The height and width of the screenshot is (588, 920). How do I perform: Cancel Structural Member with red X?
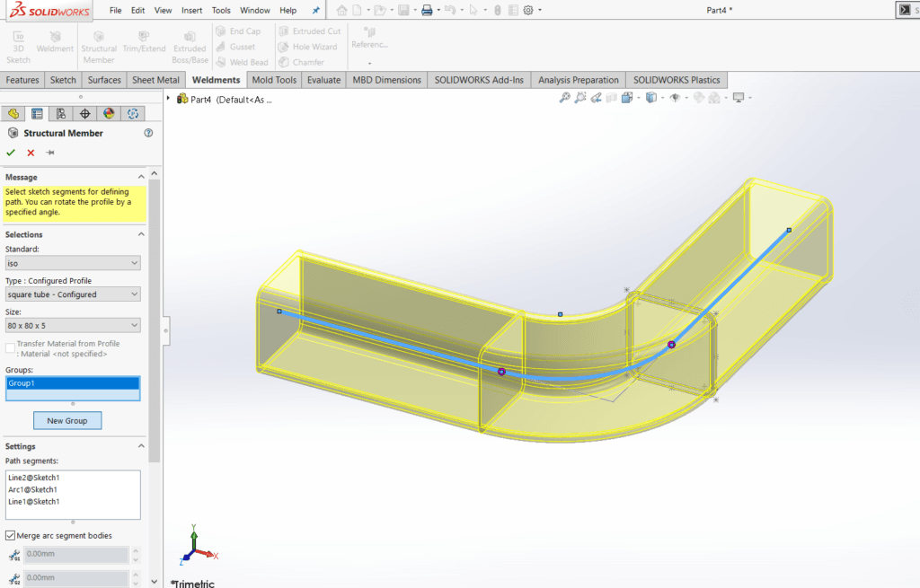(x=31, y=153)
